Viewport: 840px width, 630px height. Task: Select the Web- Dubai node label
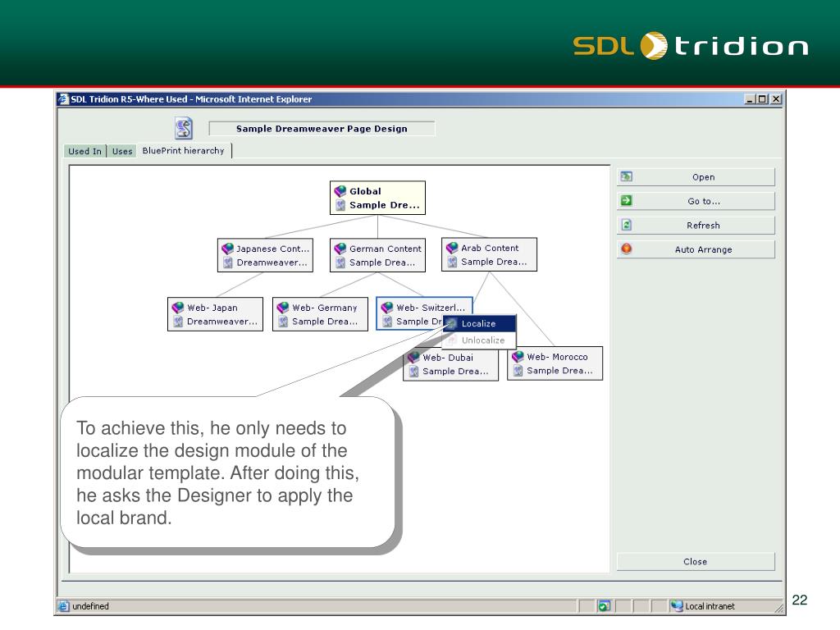click(448, 358)
